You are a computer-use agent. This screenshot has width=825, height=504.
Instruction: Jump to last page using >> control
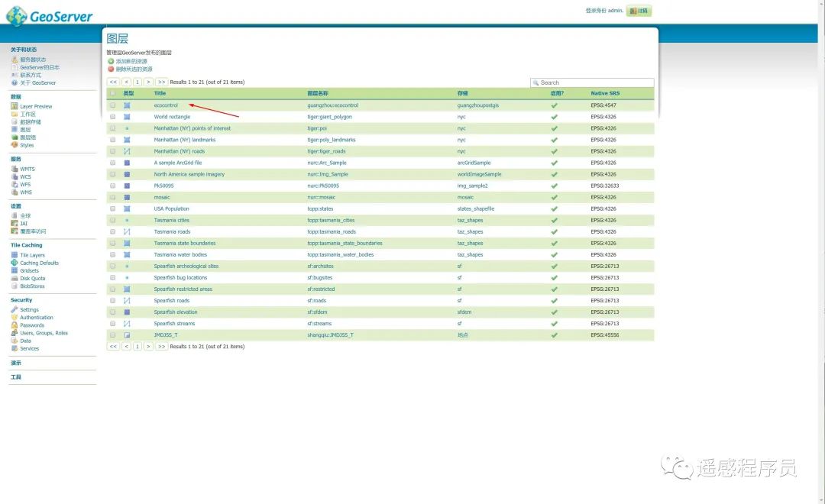coord(160,81)
